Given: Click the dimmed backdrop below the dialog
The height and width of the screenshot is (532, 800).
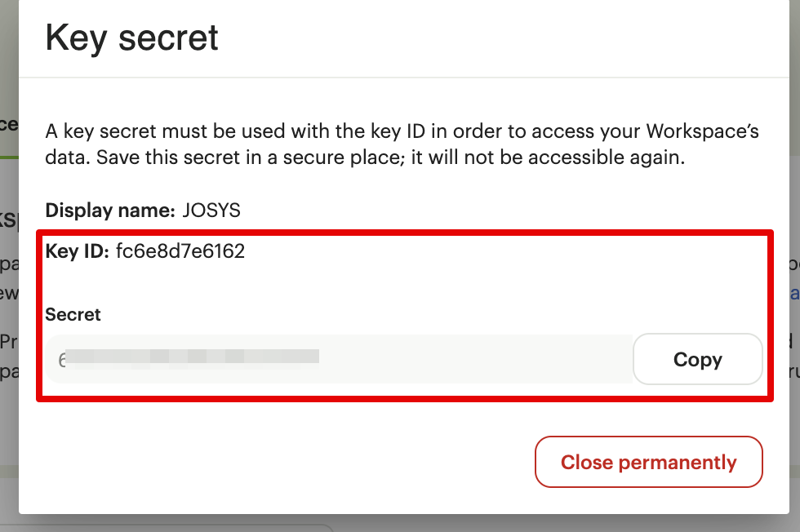Looking at the screenshot, I should click(490, 523).
